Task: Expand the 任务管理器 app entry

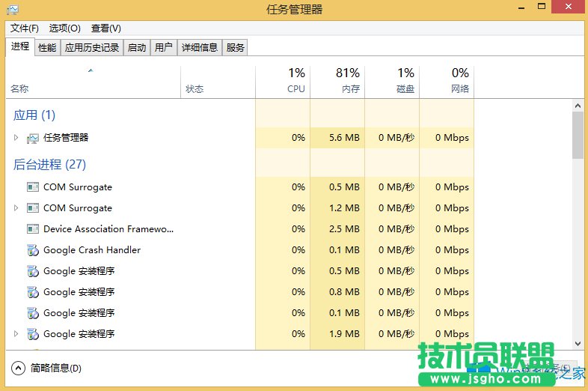Action: coord(16,138)
